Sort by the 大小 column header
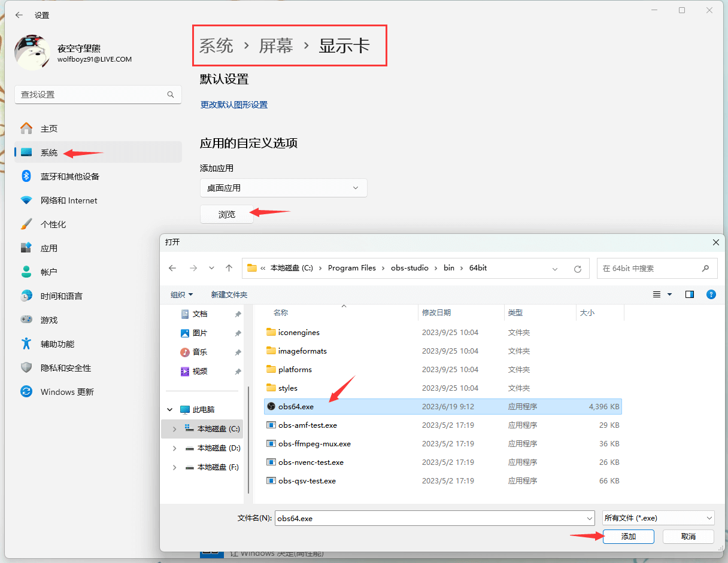This screenshot has height=563, width=728. click(x=600, y=312)
